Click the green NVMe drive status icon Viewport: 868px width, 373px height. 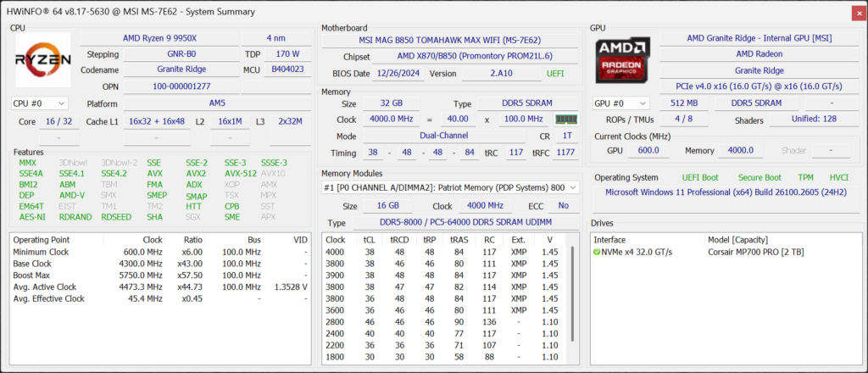(x=597, y=253)
